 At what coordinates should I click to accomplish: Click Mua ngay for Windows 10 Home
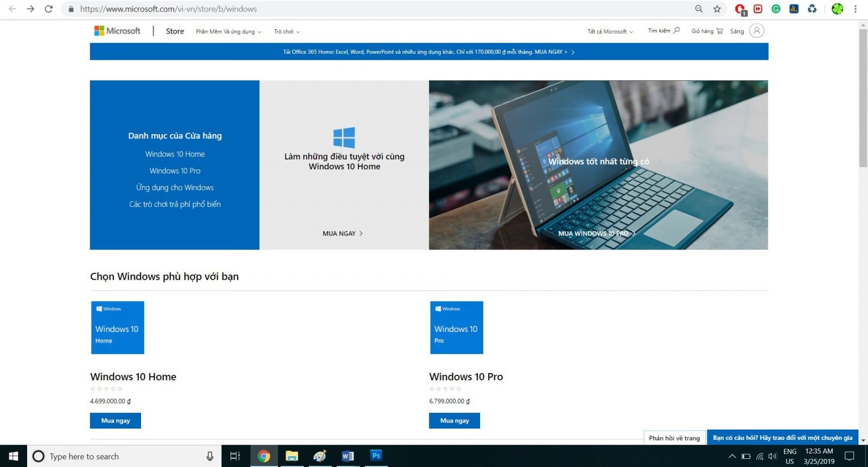[x=116, y=420]
